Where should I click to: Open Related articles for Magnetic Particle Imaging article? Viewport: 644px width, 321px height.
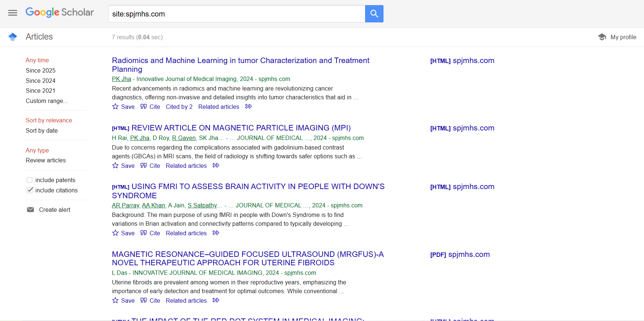pos(186,166)
